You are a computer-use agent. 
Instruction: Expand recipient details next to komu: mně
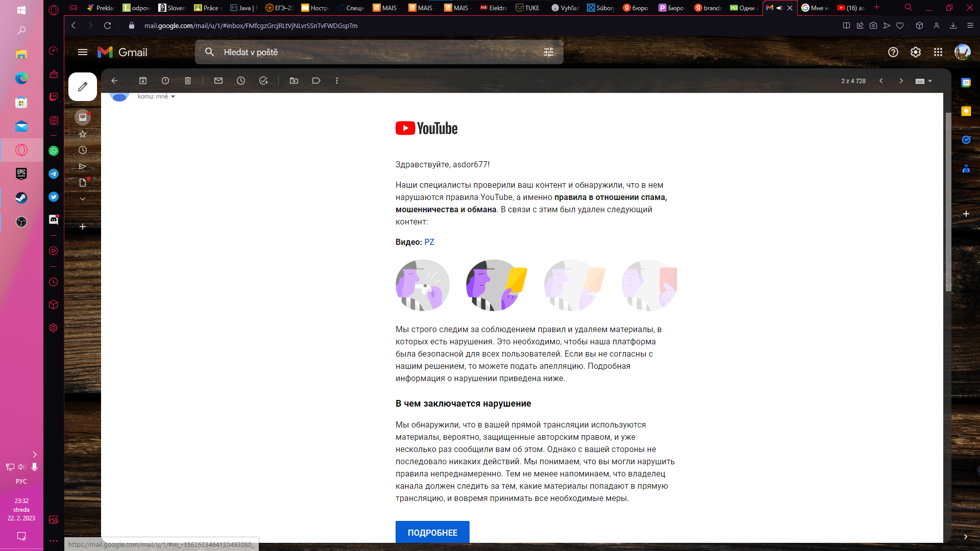coord(173,96)
